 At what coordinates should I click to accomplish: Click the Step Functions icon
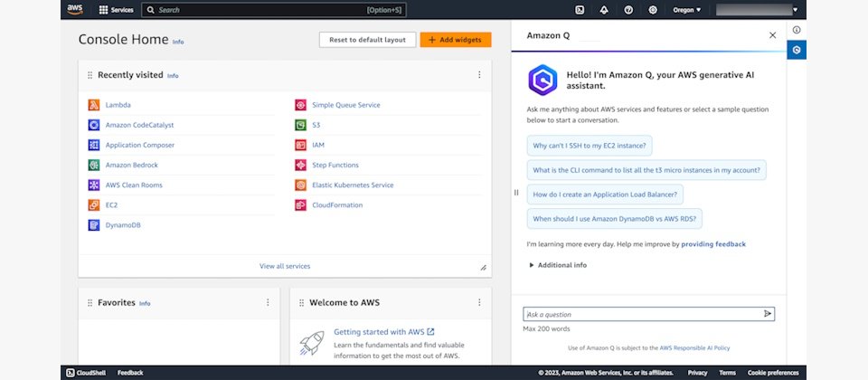(x=300, y=165)
